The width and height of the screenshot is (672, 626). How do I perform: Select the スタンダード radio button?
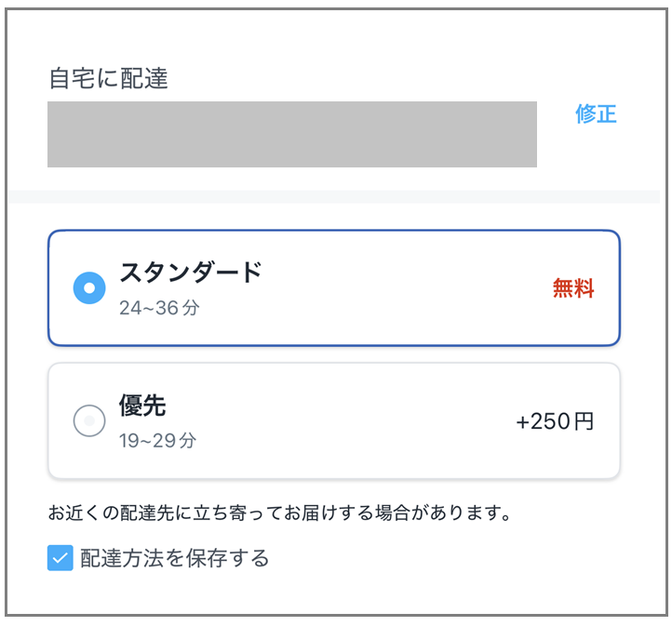(89, 288)
